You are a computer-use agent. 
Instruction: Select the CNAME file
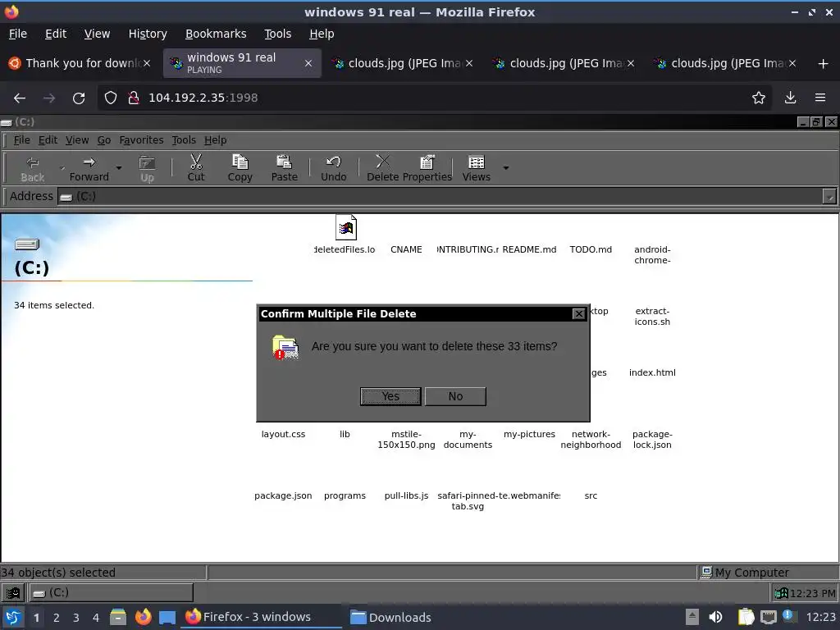click(x=406, y=249)
